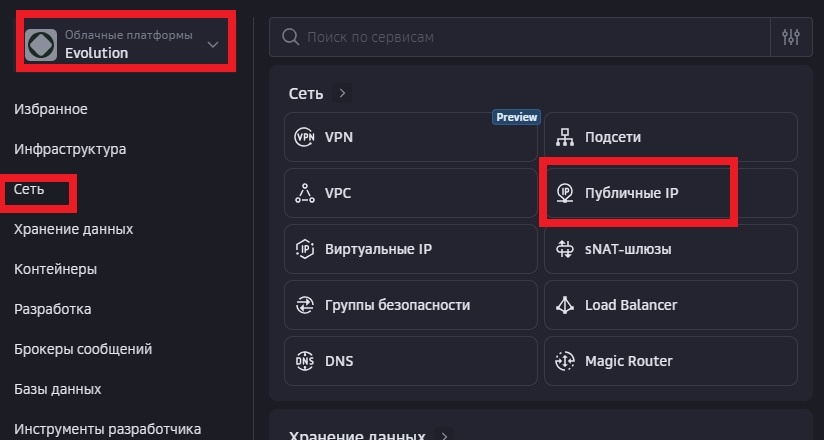Click the Magic Router icon
Viewport: 824px width, 440px height.
tap(565, 361)
